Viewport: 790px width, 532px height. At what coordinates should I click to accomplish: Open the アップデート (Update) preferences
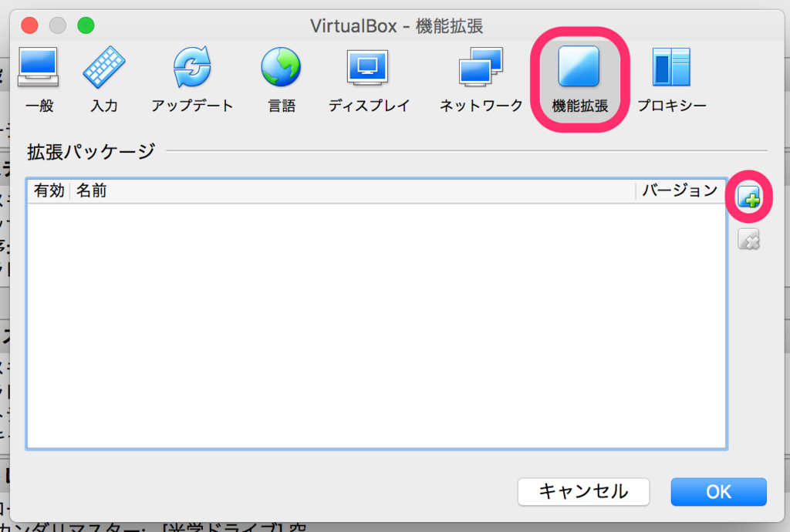[x=192, y=79]
